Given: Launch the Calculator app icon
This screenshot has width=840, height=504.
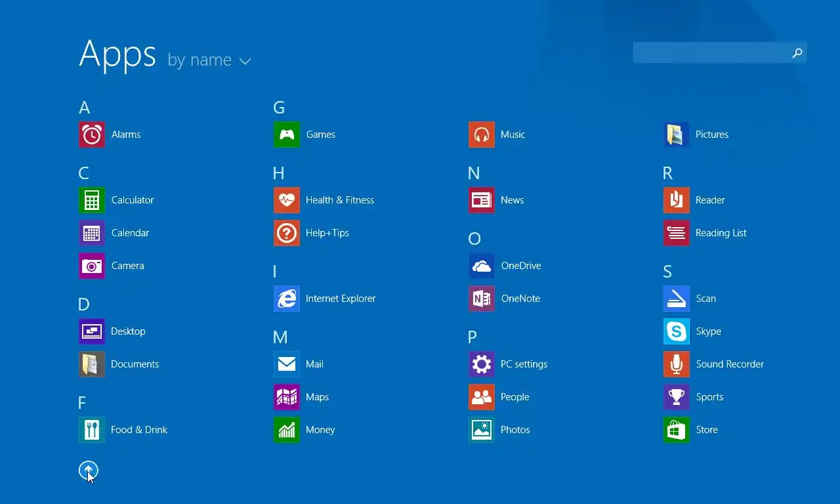Looking at the screenshot, I should click(x=92, y=200).
